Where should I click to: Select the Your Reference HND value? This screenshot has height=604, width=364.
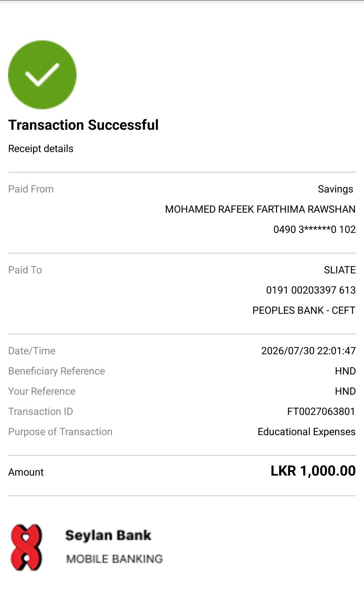345,391
